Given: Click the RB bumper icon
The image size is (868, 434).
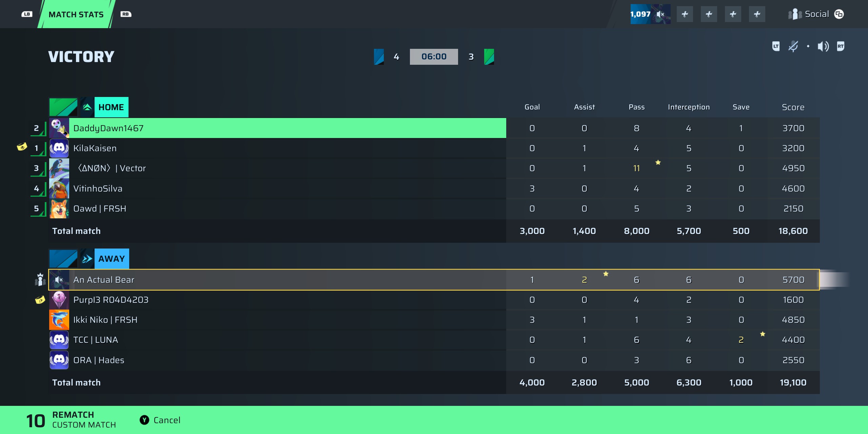Looking at the screenshot, I should coord(126,14).
